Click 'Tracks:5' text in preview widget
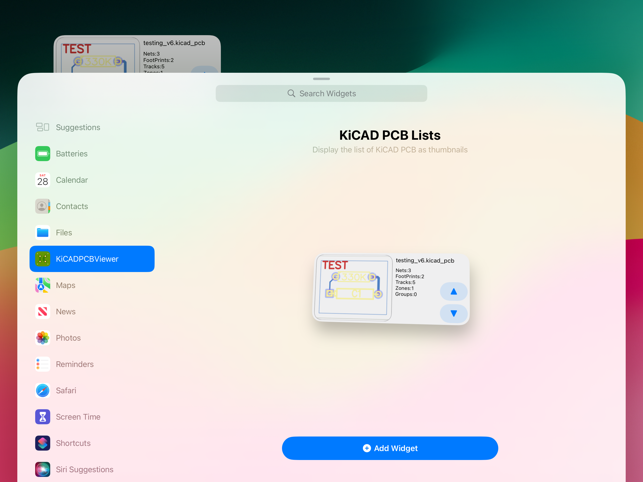643x482 pixels. coord(405,282)
